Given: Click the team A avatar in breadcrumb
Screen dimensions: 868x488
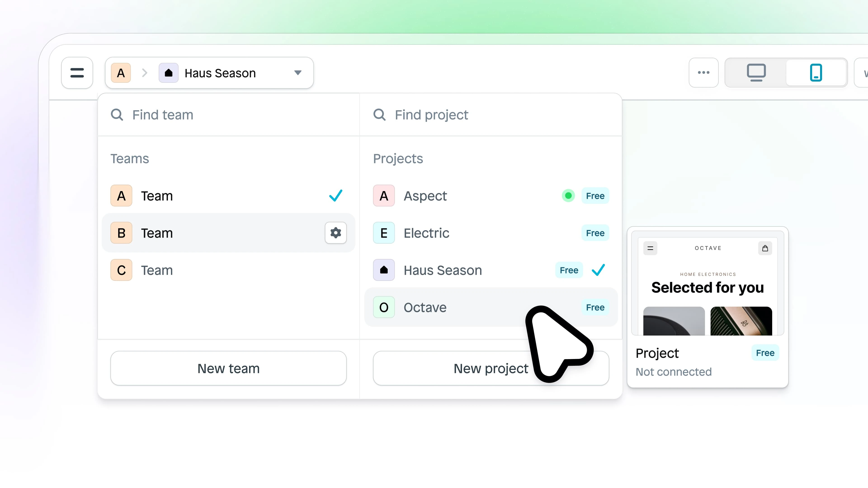Looking at the screenshot, I should 121,73.
